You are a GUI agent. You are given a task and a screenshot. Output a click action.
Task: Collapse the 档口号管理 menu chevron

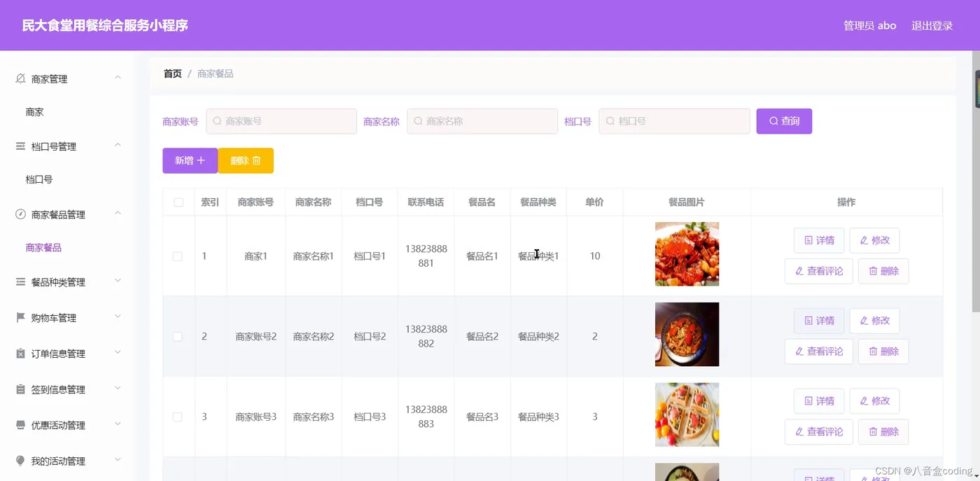pos(118,145)
